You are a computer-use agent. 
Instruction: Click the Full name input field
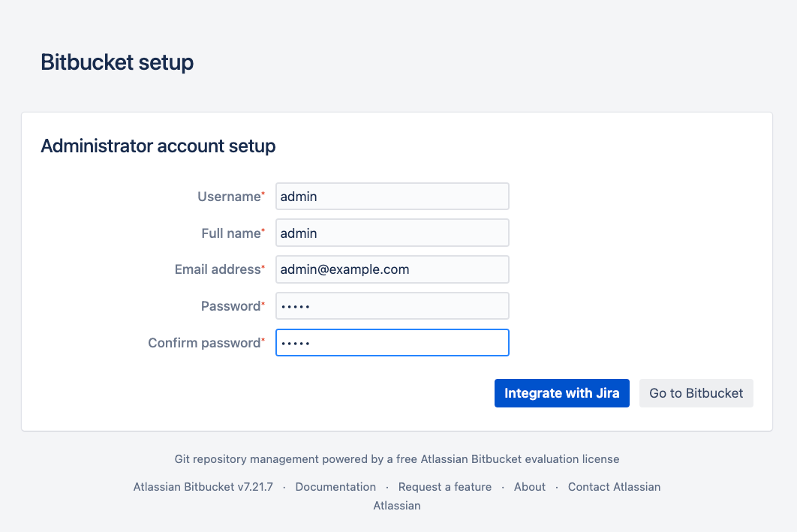pos(392,233)
